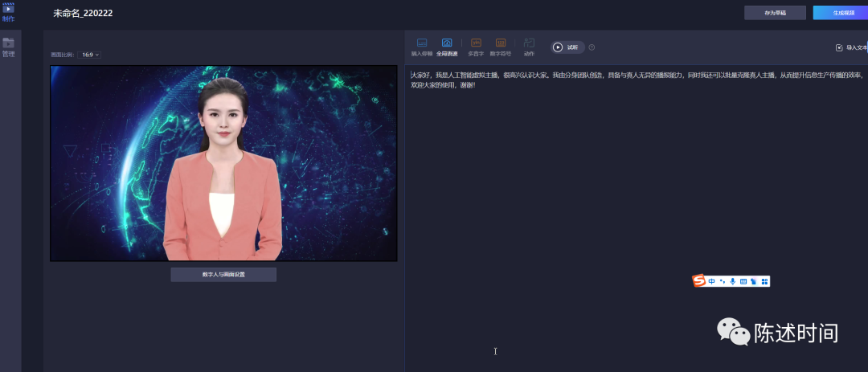Play the 试听 audio preview
This screenshot has height=372, width=868.
click(568, 47)
